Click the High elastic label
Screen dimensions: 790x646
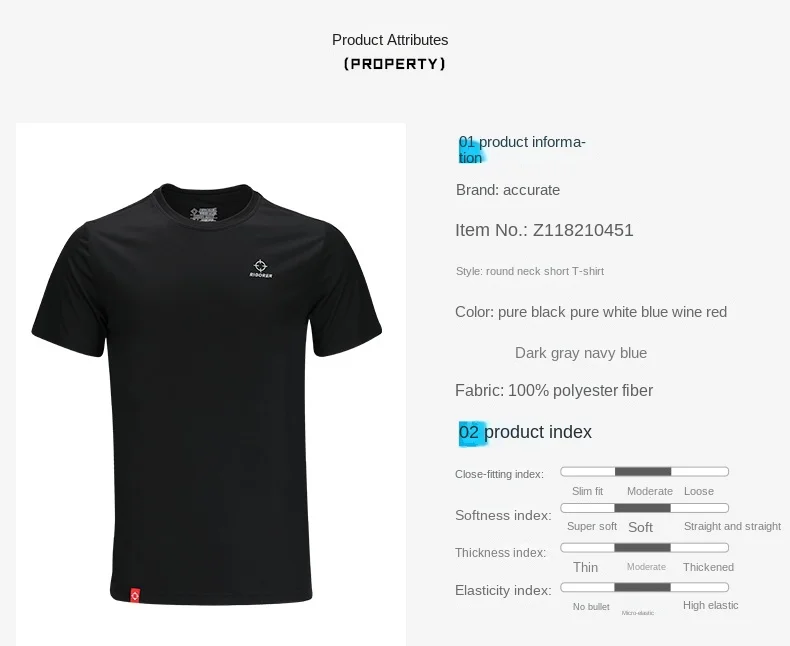pyautogui.click(x=710, y=606)
